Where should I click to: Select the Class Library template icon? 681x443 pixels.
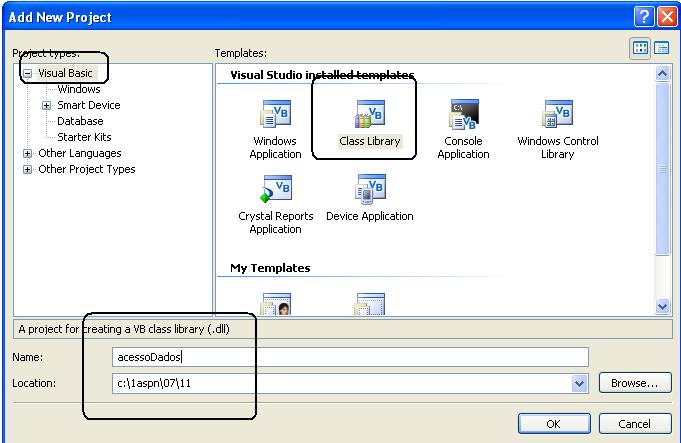click(x=370, y=114)
